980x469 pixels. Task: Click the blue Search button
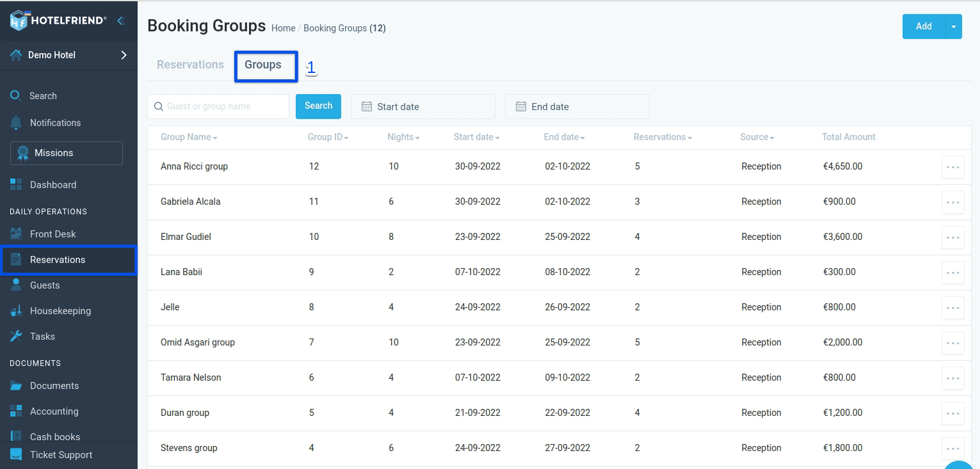(318, 106)
